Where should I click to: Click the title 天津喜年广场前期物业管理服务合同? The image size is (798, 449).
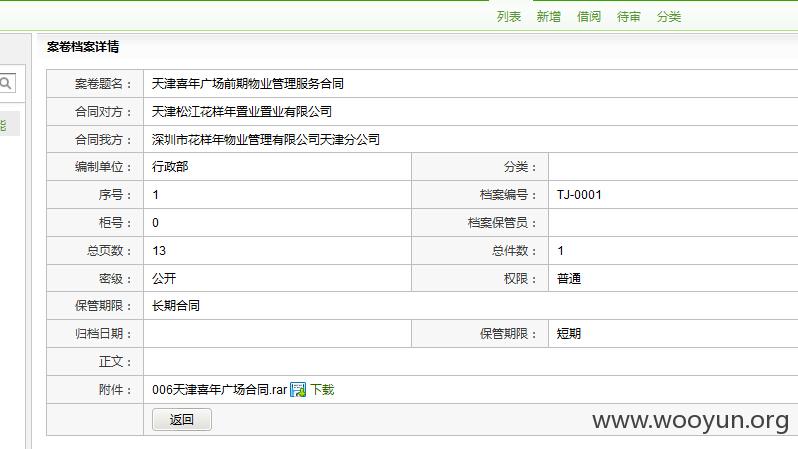click(x=247, y=83)
